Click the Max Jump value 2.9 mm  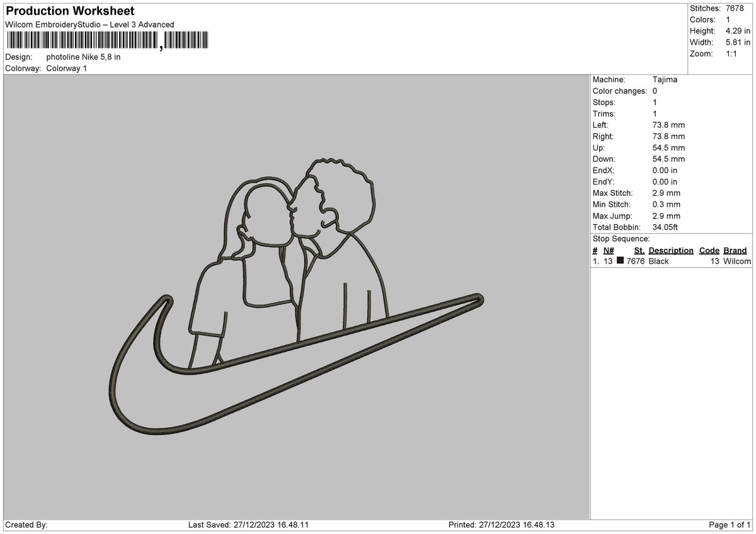click(667, 216)
